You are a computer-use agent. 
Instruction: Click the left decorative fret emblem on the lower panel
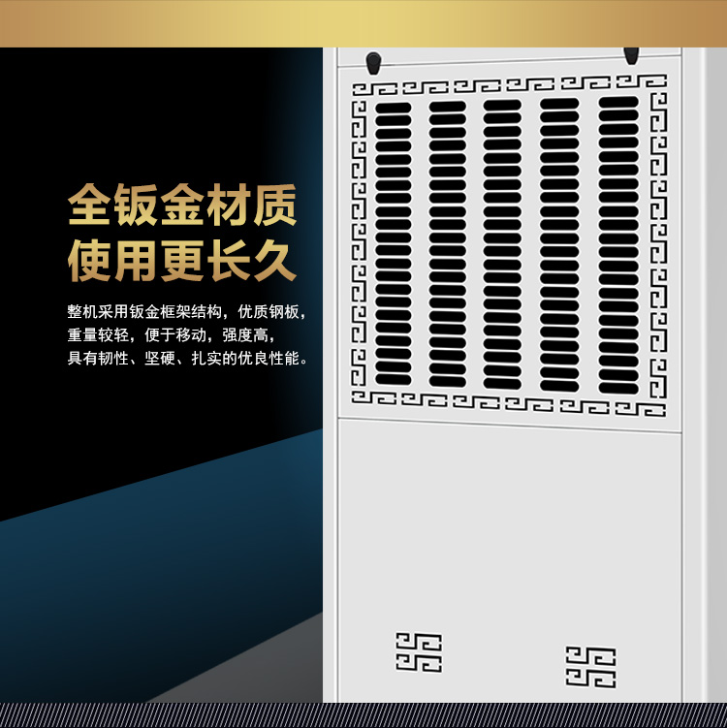click(x=419, y=652)
